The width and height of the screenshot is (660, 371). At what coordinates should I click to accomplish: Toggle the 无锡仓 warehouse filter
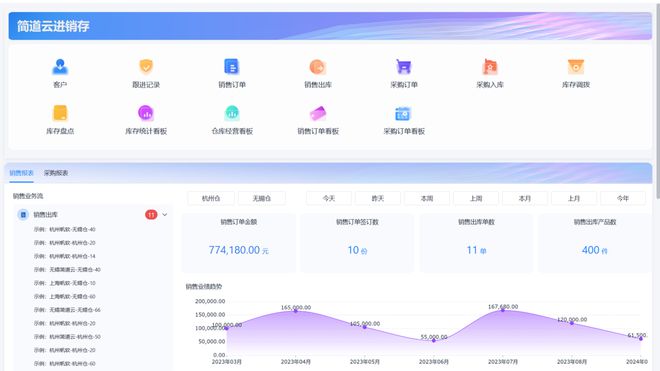coord(262,198)
